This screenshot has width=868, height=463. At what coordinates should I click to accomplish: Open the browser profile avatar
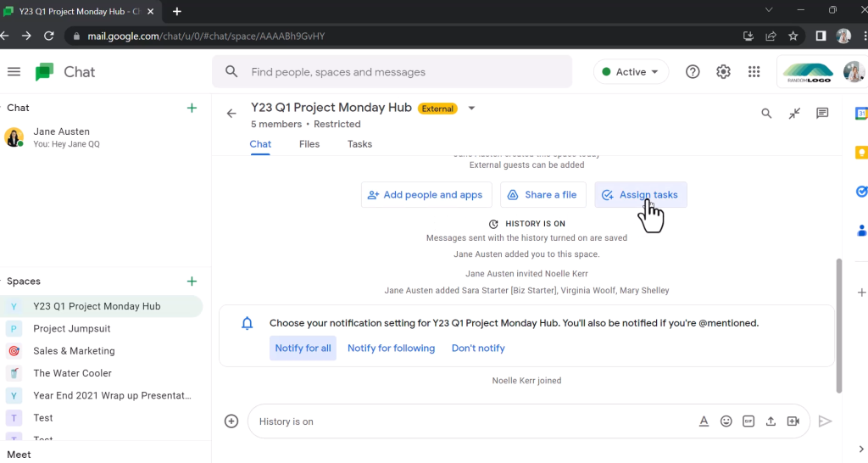point(843,36)
